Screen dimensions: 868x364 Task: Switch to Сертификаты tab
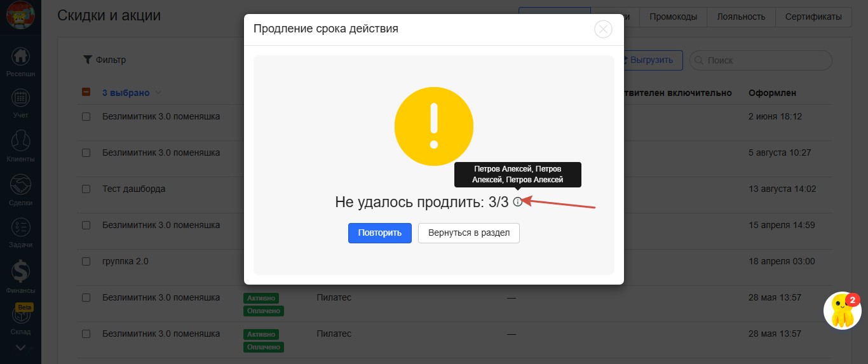(813, 17)
